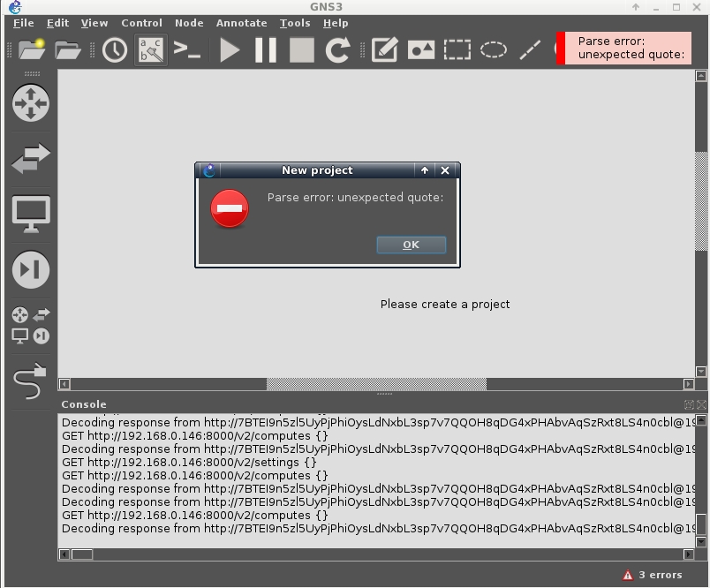
Task: Click the GNS3 title bar app icon
Action: pos(15,7)
